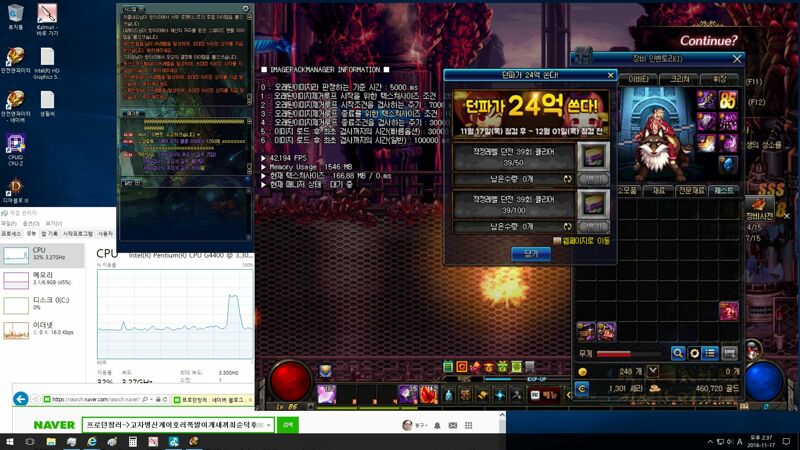Click the inventory list sort icon
Viewport: 800px width, 450px height.
710,353
